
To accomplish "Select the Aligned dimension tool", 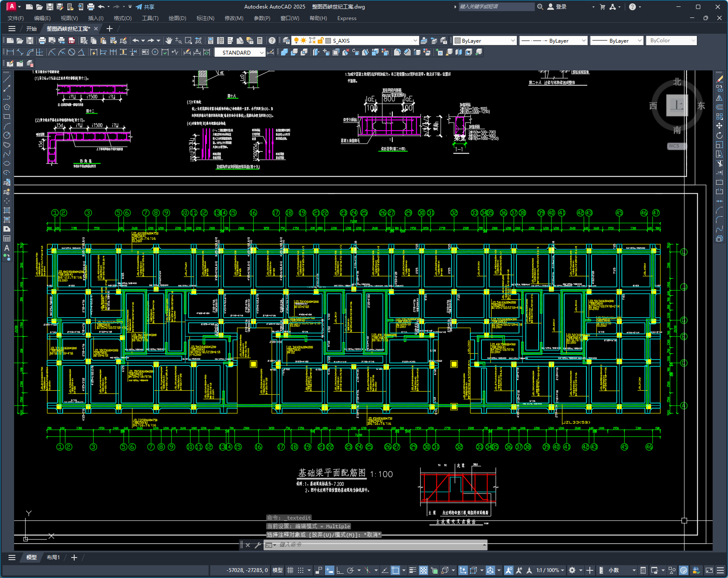I will click(x=20, y=52).
